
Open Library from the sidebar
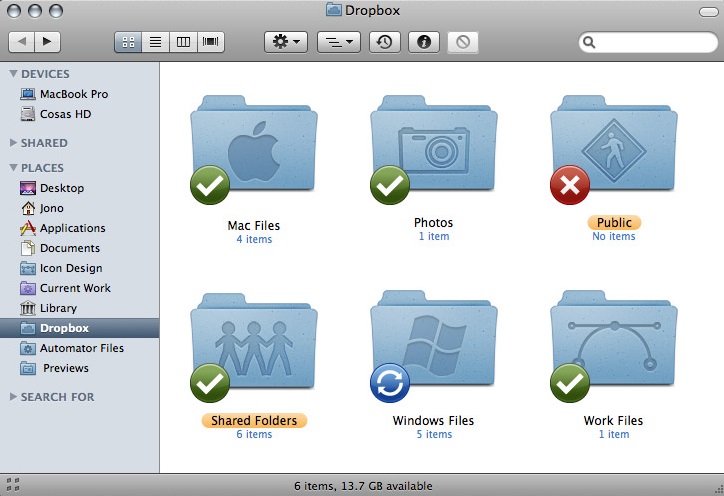(79, 308)
